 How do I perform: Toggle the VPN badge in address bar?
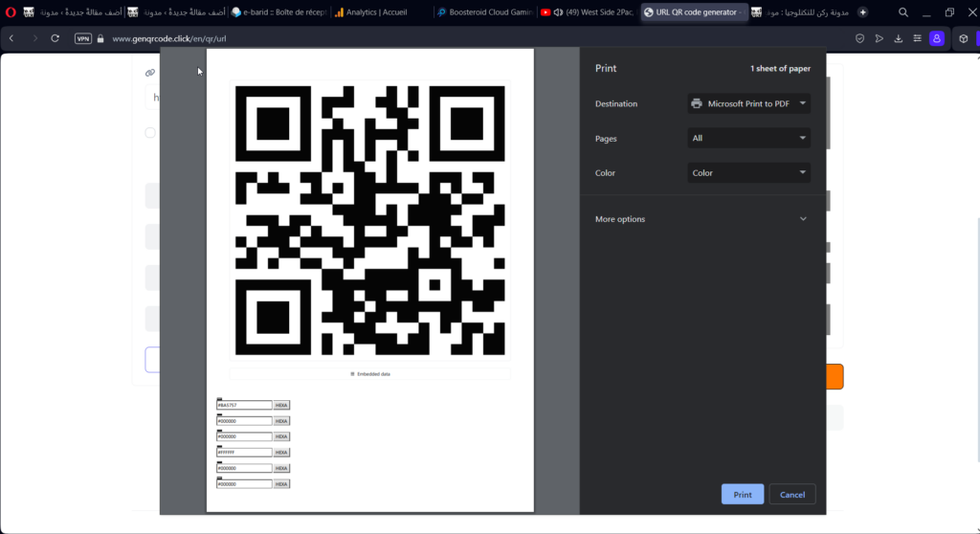click(x=83, y=39)
